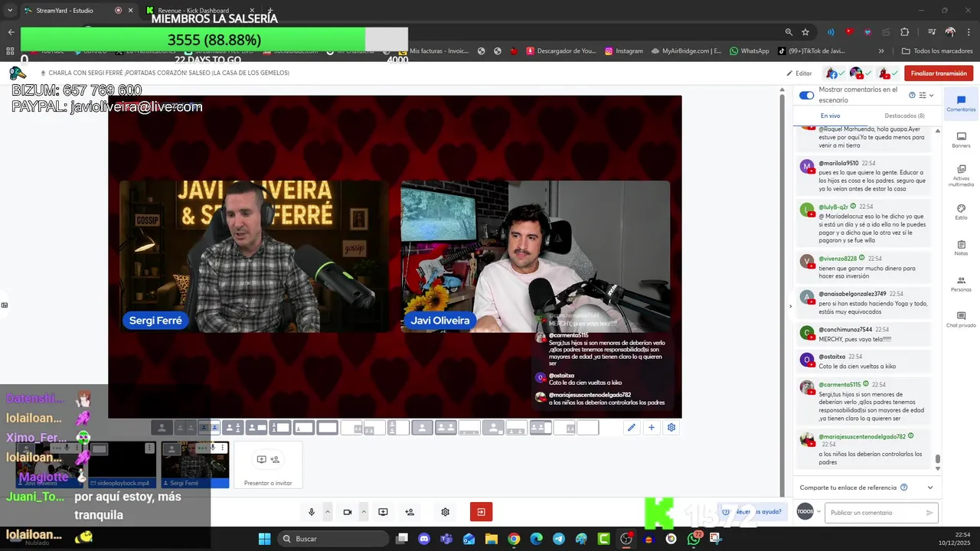Show more bookmarks chevron
The height and width of the screenshot is (551, 980).
pos(881,51)
